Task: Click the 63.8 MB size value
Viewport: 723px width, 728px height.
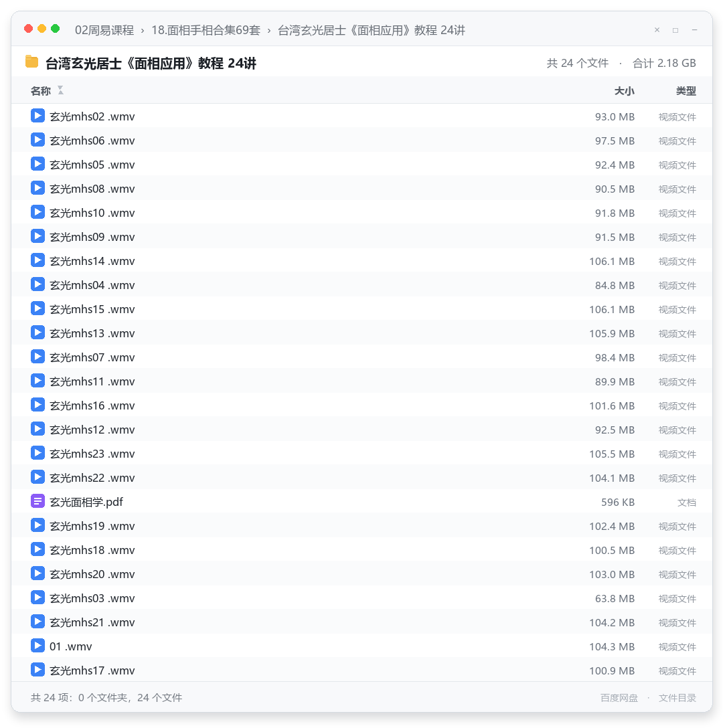Action: click(615, 598)
